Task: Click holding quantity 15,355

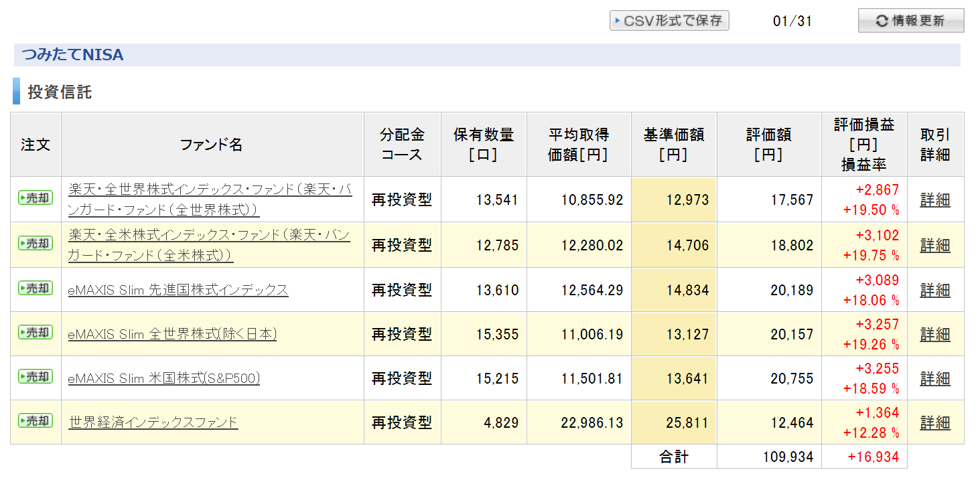Action: pyautogui.click(x=497, y=334)
